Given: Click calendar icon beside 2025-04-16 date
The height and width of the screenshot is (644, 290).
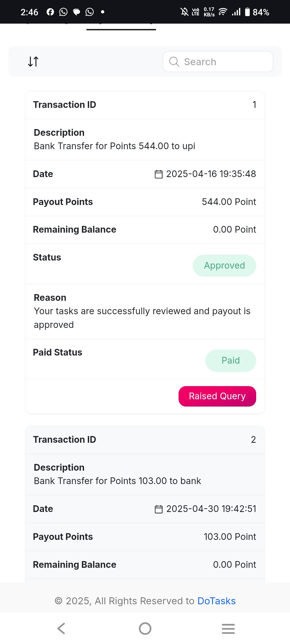Looking at the screenshot, I should 159,174.
